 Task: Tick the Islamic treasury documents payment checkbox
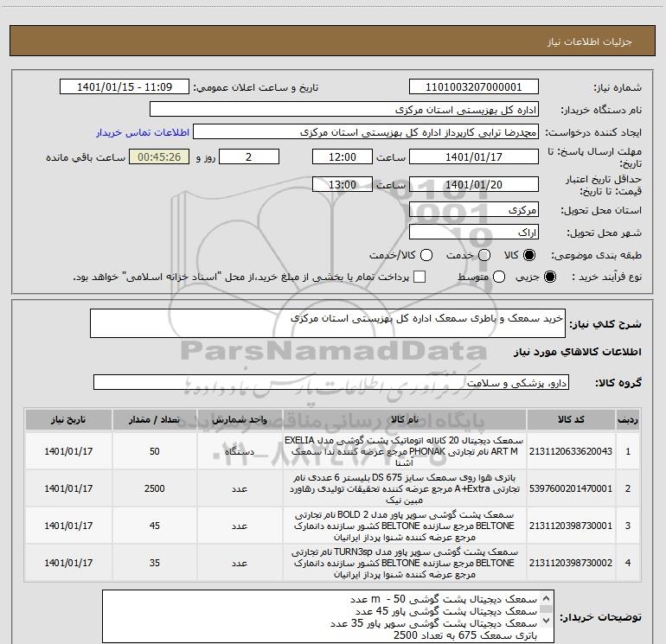tap(419, 277)
